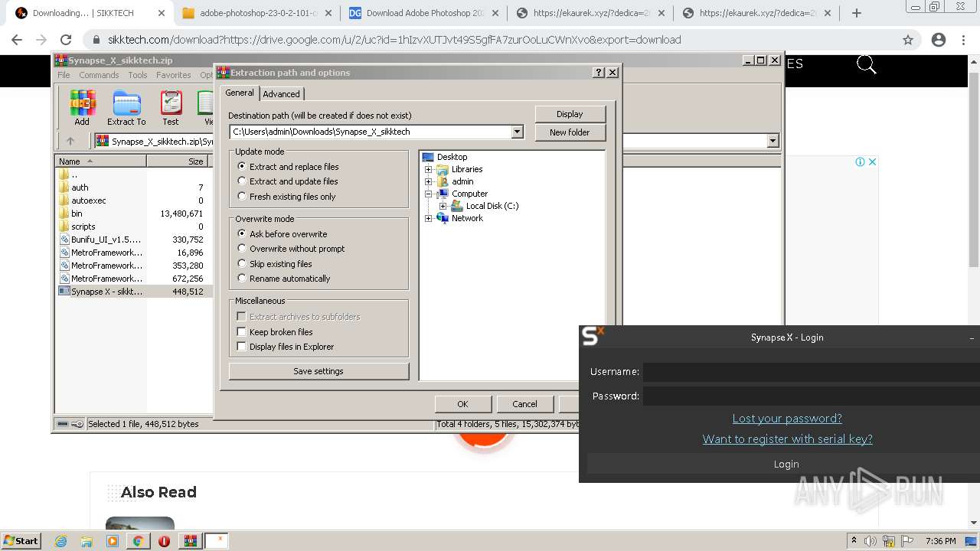The width and height of the screenshot is (980, 551).
Task: Switch to Download Adobe Photoshop Chrome tab
Action: (x=423, y=13)
